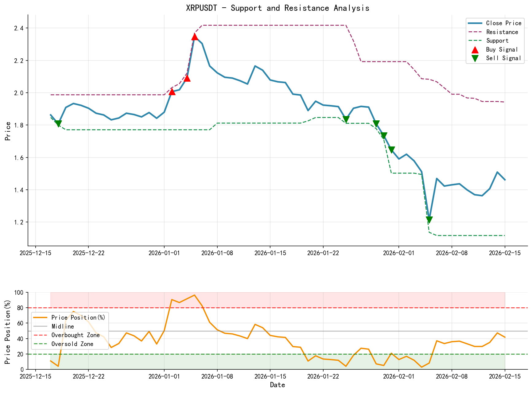Click the 2026-01-08 tick label on the x-axis
532x393 pixels.
pos(216,253)
